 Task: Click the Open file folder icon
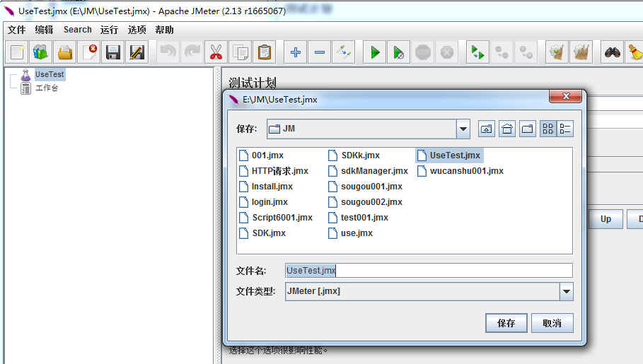65,52
